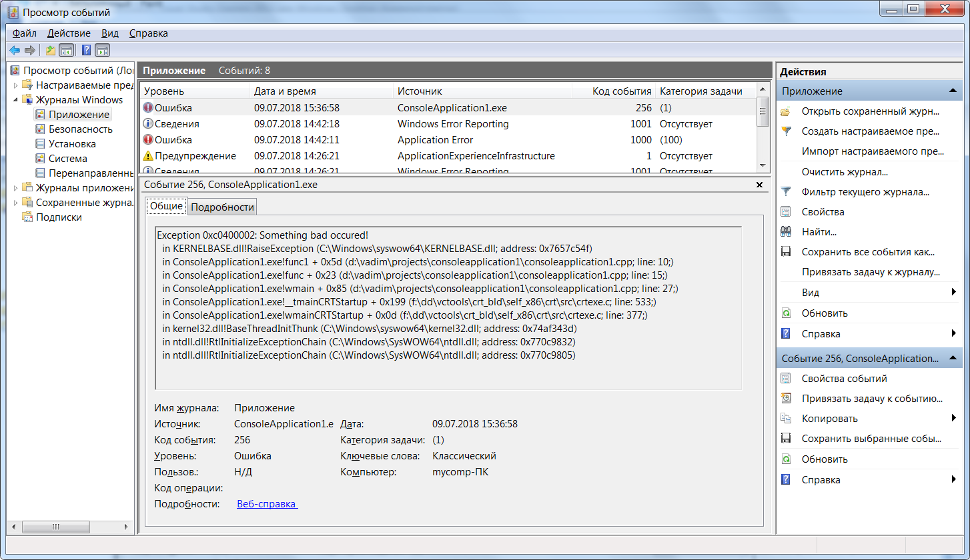
Task: Click the copy icon in event actions
Action: (787, 419)
